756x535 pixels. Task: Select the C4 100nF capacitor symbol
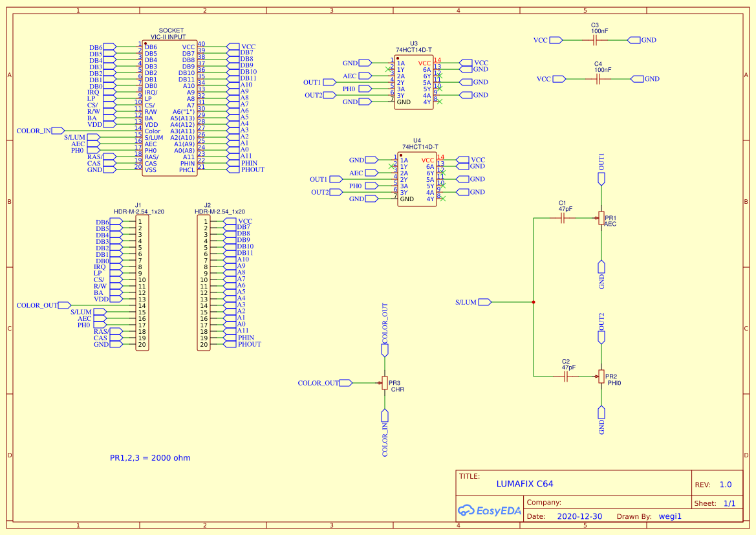click(x=598, y=79)
